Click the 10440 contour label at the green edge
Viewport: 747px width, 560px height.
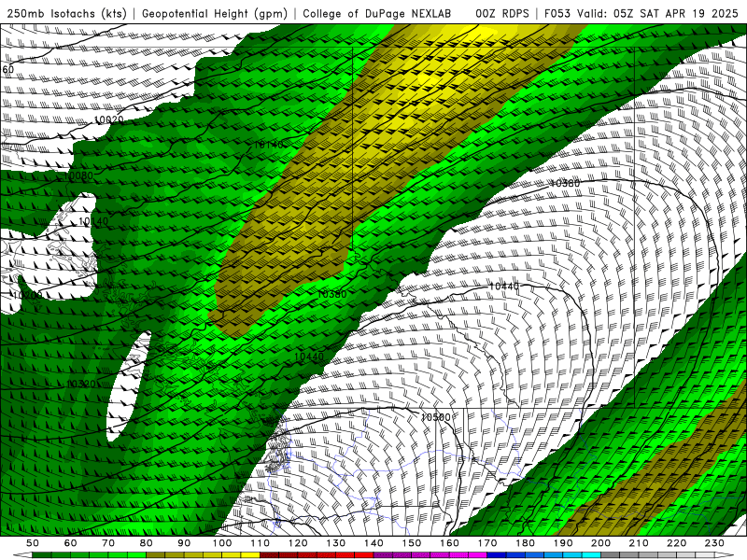point(309,357)
